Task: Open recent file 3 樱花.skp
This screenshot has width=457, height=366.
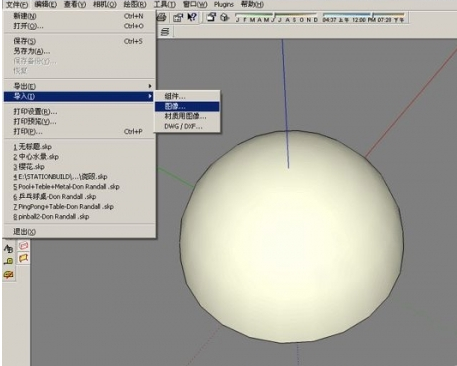Action: (79, 167)
